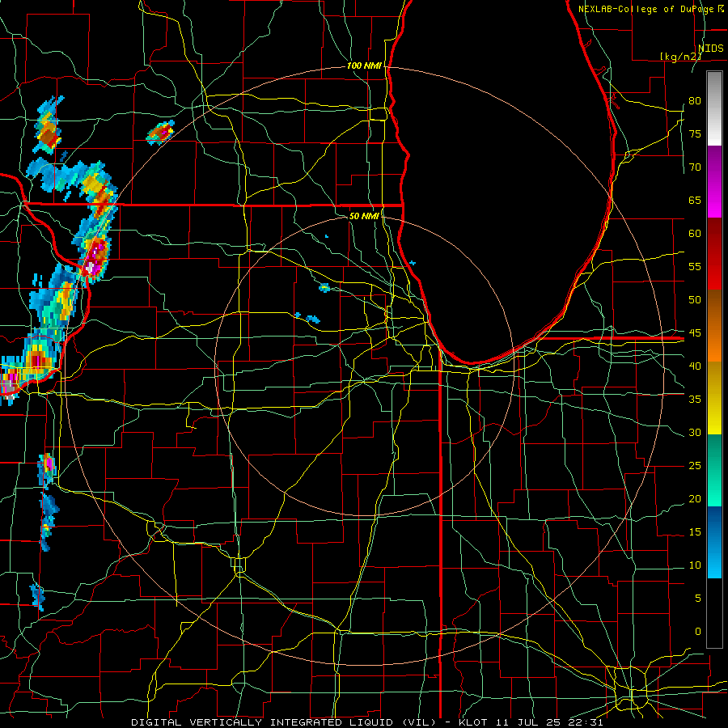The width and height of the screenshot is (728, 728).
Task: Pick the brown-orange segment of the color bar
Action: [x=714, y=326]
